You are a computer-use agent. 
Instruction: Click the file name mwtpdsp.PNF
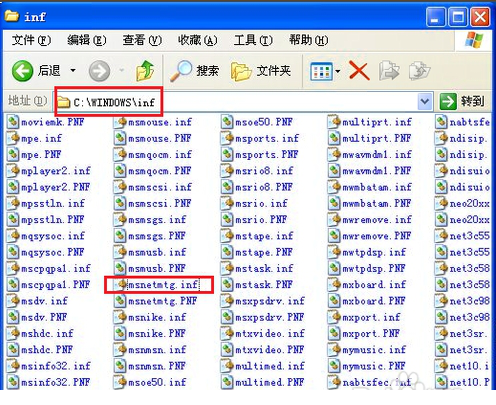click(374, 269)
